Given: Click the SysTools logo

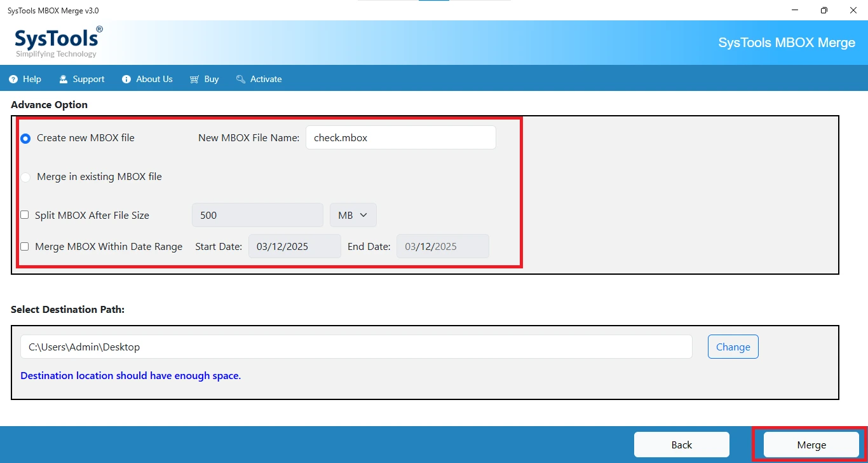Looking at the screenshot, I should [x=58, y=42].
